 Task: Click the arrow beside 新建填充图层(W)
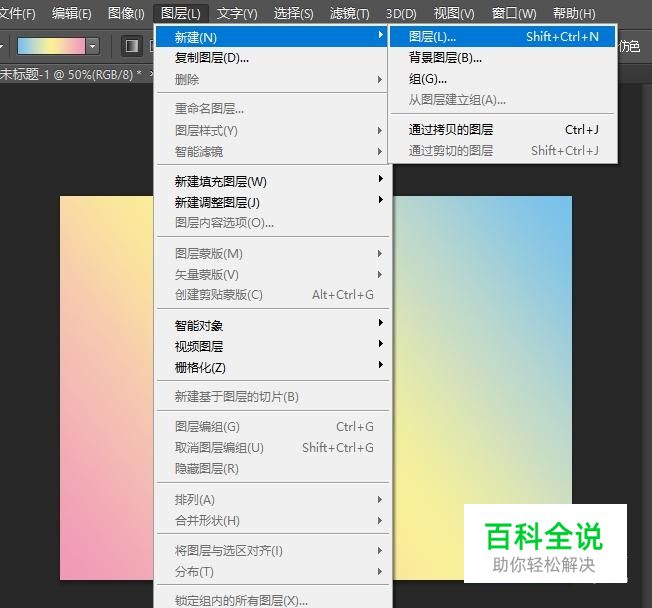point(380,179)
